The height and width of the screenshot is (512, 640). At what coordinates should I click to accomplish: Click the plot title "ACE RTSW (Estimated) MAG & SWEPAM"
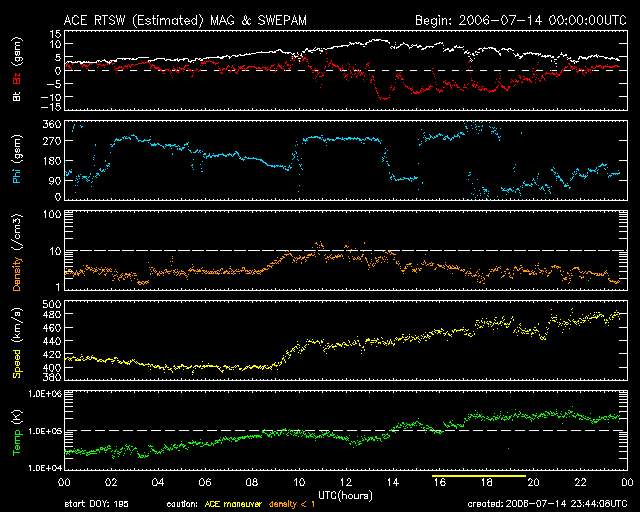click(x=185, y=20)
